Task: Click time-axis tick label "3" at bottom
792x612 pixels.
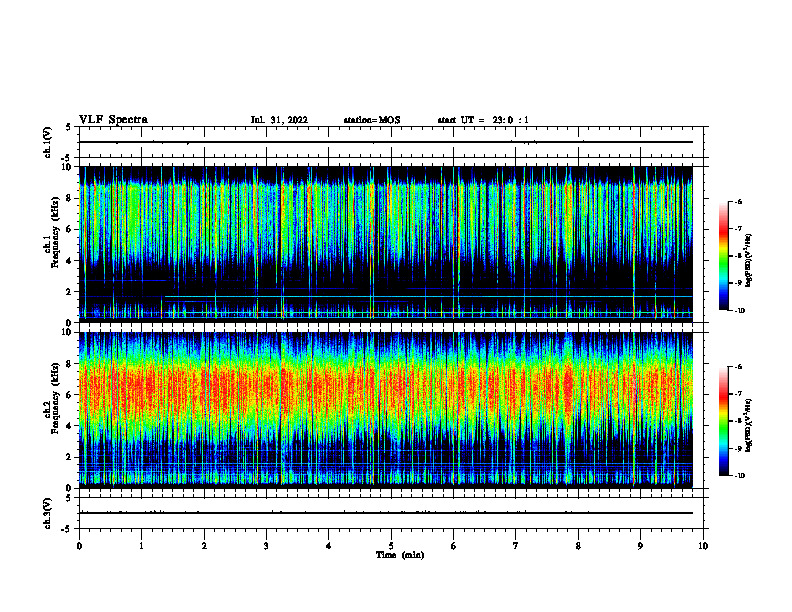Action: click(266, 546)
